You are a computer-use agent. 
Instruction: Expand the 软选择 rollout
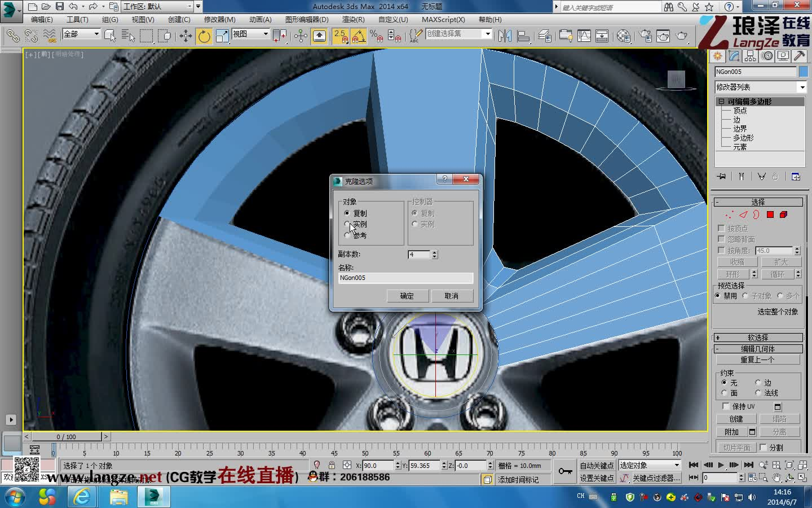pyautogui.click(x=758, y=337)
